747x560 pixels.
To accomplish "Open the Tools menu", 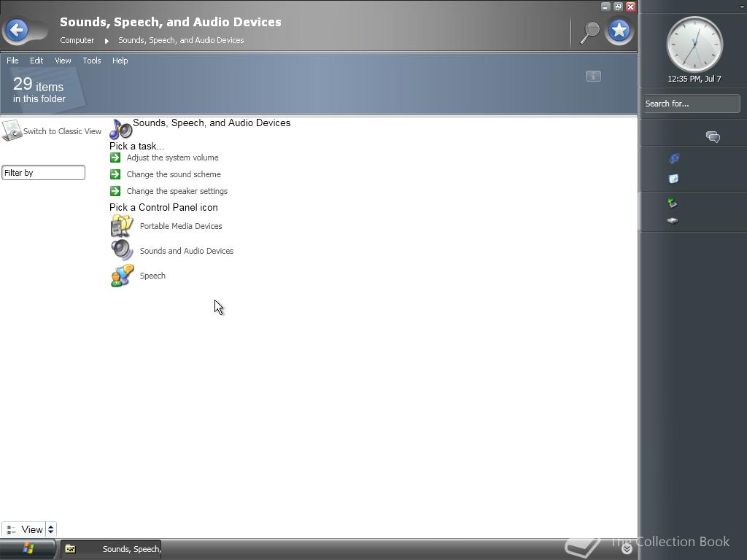I will tap(91, 61).
